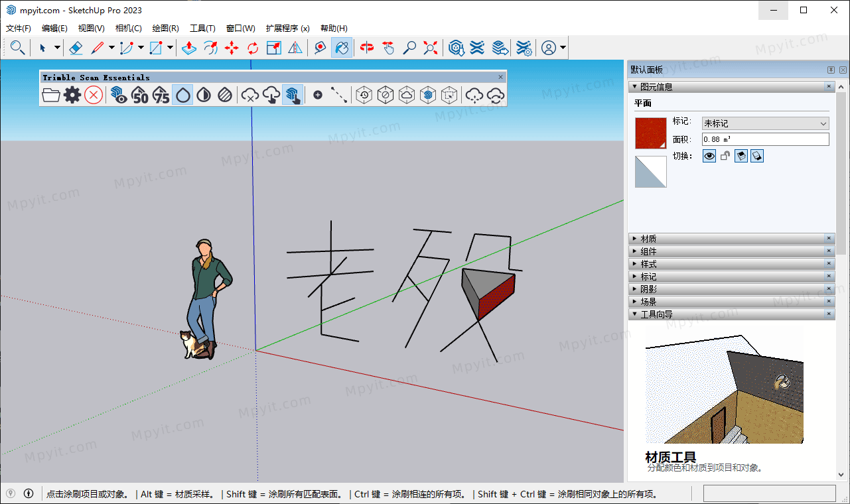Select the Pan hand tool
This screenshot has height=504, width=850.
tap(388, 48)
